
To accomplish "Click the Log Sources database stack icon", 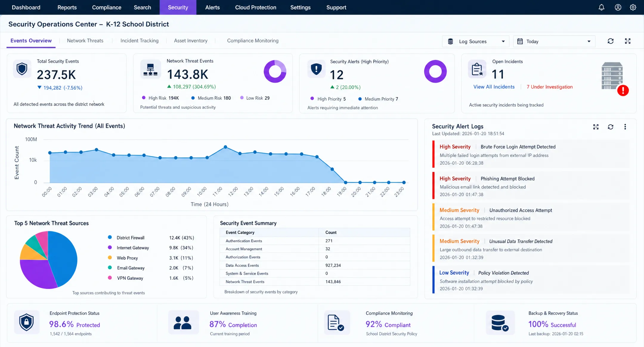I will tap(451, 41).
